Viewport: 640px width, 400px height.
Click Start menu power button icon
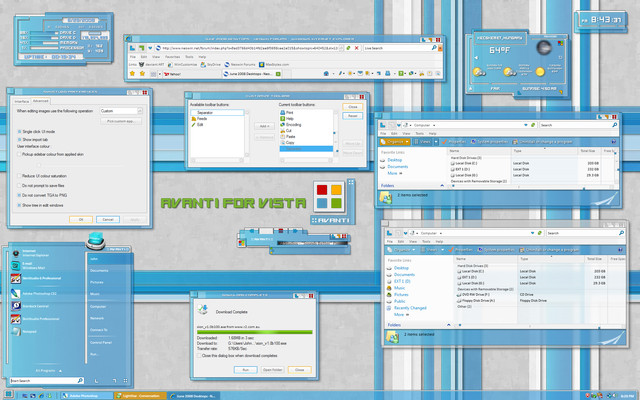(x=96, y=381)
